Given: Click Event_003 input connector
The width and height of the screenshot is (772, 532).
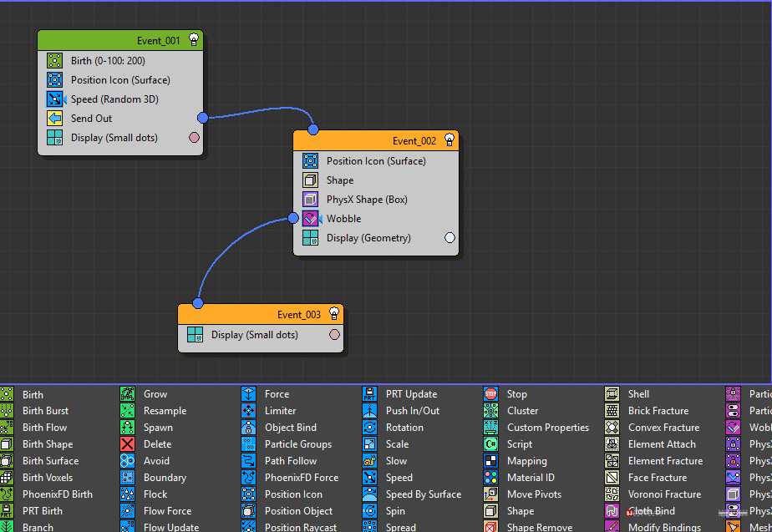Looking at the screenshot, I should (x=198, y=303).
